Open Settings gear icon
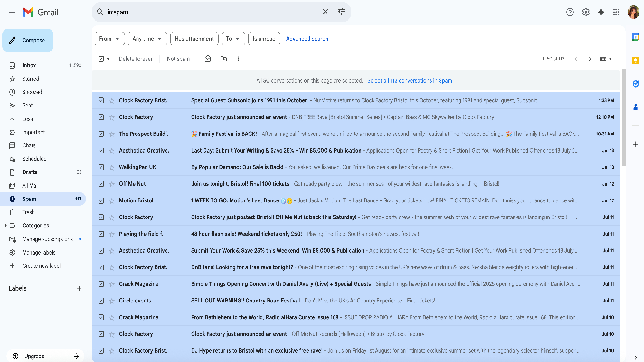Screen dimensions: 644x362 585,12
